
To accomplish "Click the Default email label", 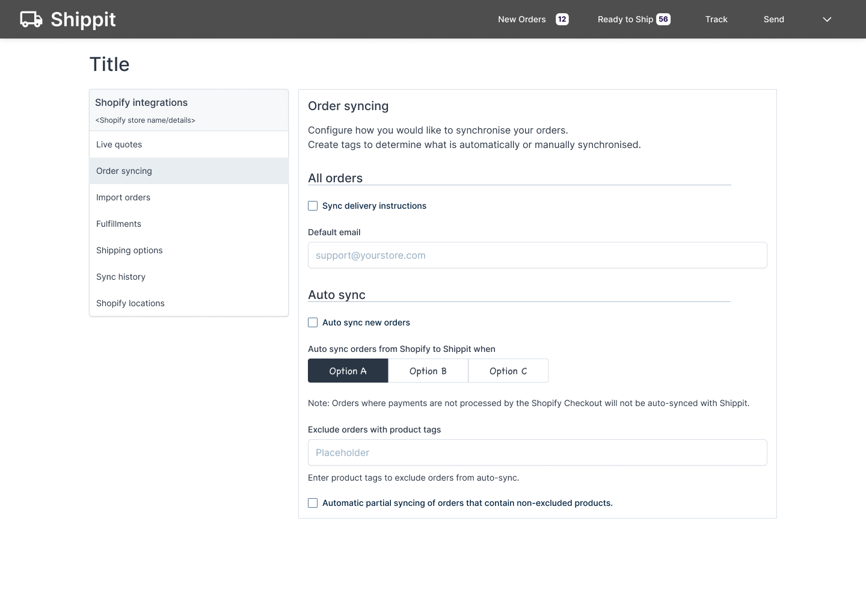I will pyautogui.click(x=334, y=232).
